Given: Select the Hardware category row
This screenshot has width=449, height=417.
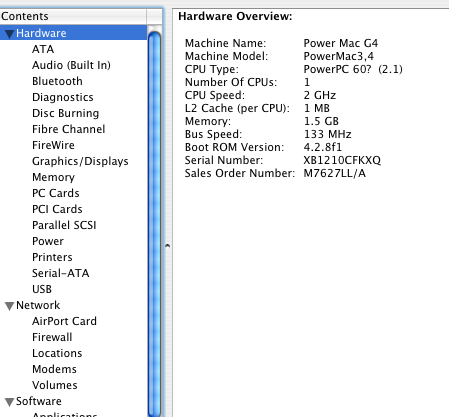Looking at the screenshot, I should [x=73, y=33].
